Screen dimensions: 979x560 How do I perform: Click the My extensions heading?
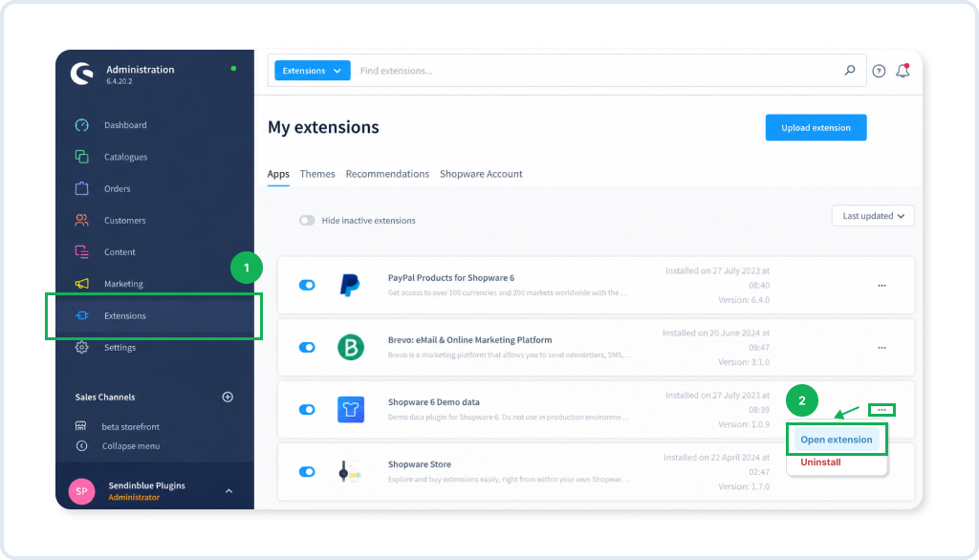point(323,127)
